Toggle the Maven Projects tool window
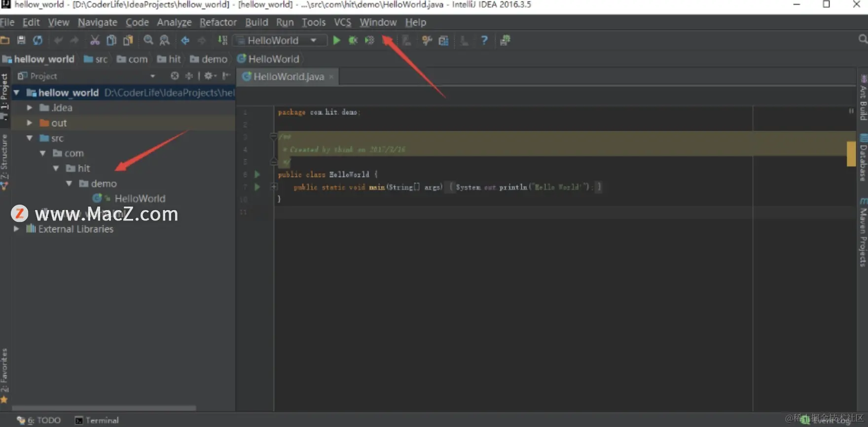The height and width of the screenshot is (427, 868). coord(863,233)
